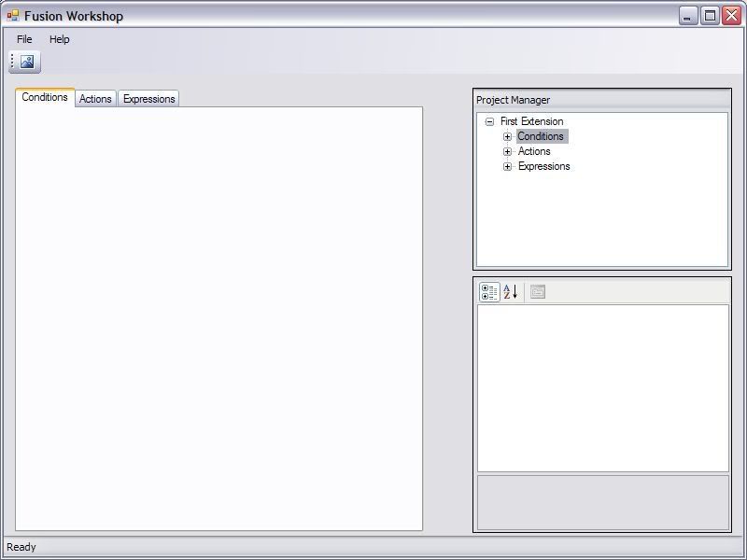The image size is (747, 560).
Task: Sort properties alphabetically with A-Z icon
Action: [510, 292]
